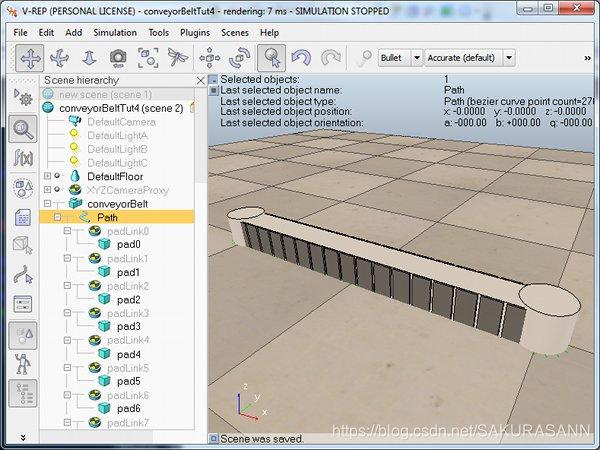Image resolution: width=600 pixels, height=450 pixels.
Task: Collapse the padLink0 node
Action: (x=67, y=231)
